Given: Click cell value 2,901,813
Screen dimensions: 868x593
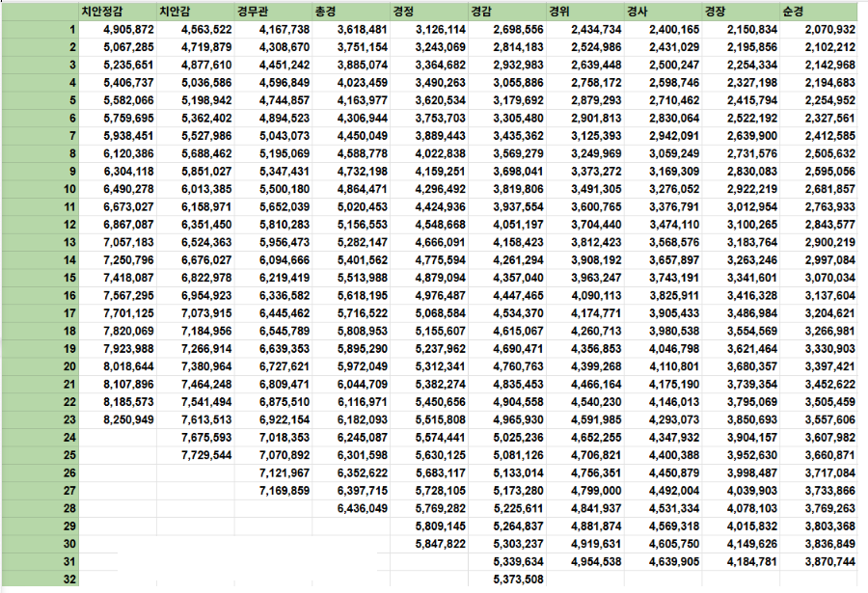Looking at the screenshot, I should pyautogui.click(x=596, y=119).
